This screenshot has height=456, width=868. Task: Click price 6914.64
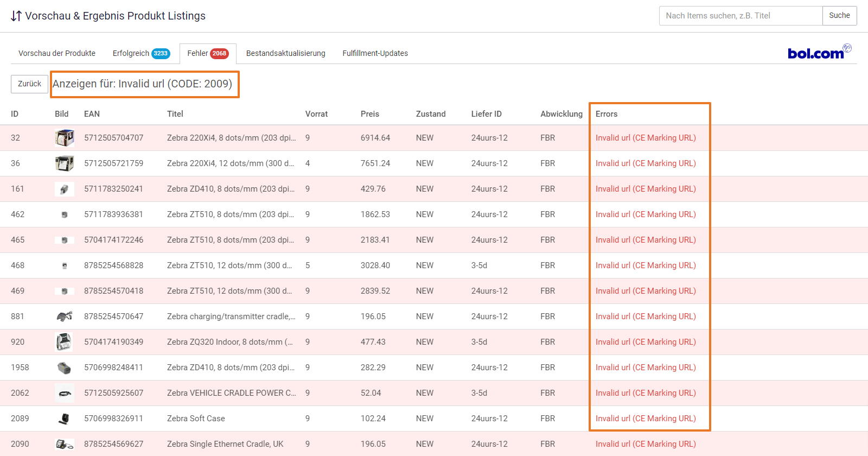pos(375,138)
